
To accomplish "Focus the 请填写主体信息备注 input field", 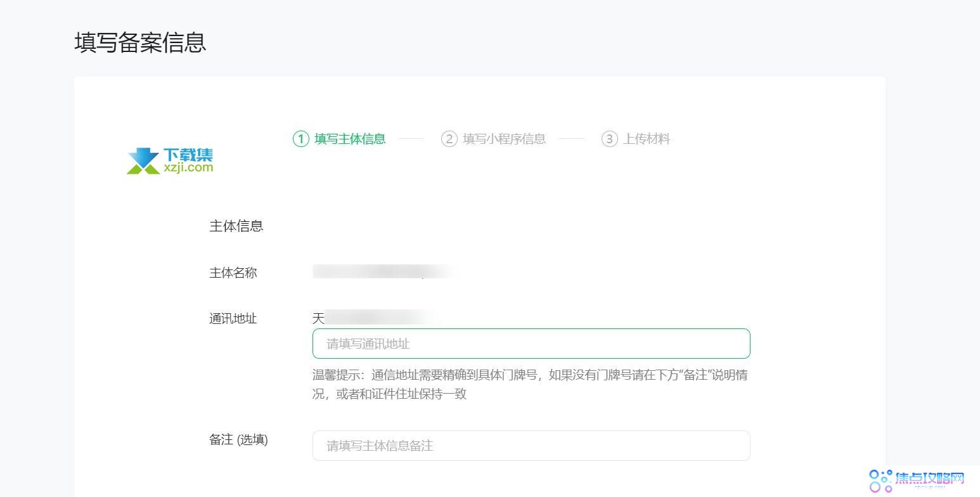I will [531, 445].
